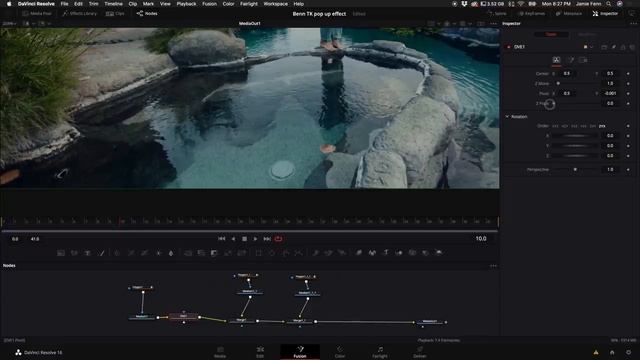Switch to the Deliver page tab
The height and width of the screenshot is (360, 640).
tap(420, 352)
